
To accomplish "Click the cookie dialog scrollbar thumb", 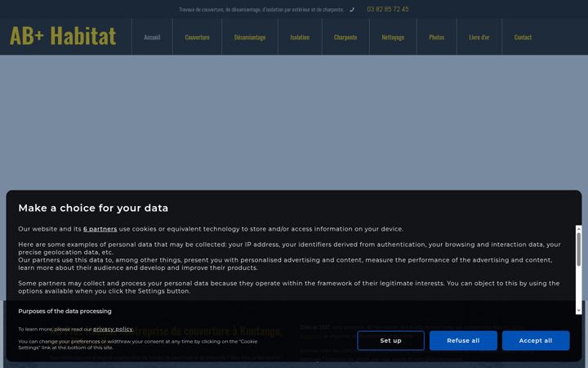I will [x=579, y=249].
